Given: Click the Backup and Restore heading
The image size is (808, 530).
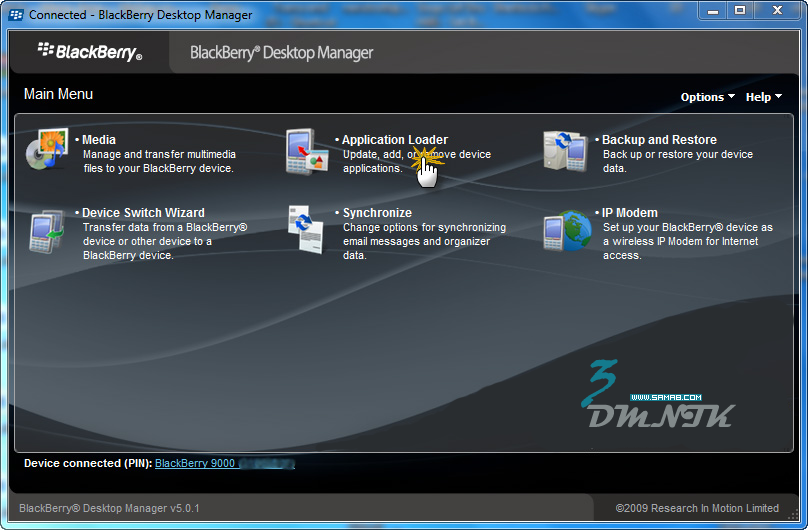Looking at the screenshot, I should click(659, 140).
